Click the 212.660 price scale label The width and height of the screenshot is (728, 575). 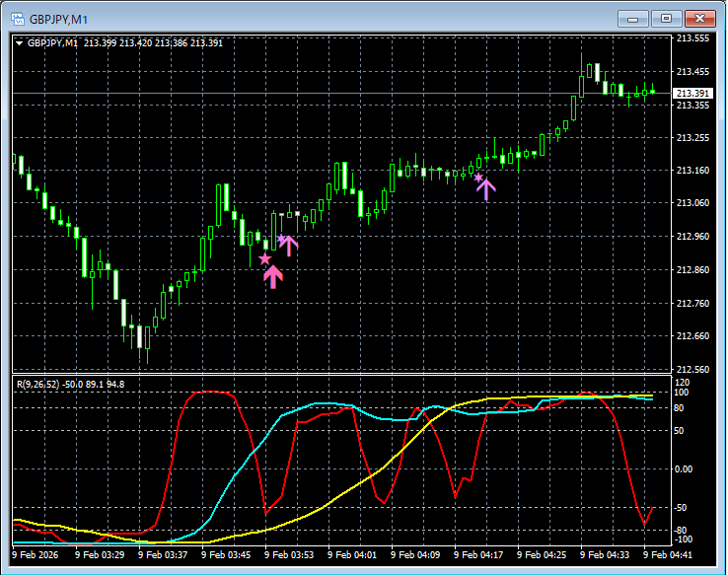(x=692, y=336)
